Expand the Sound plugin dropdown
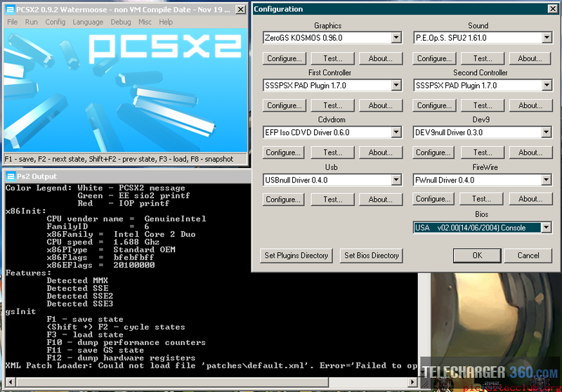 (547, 38)
